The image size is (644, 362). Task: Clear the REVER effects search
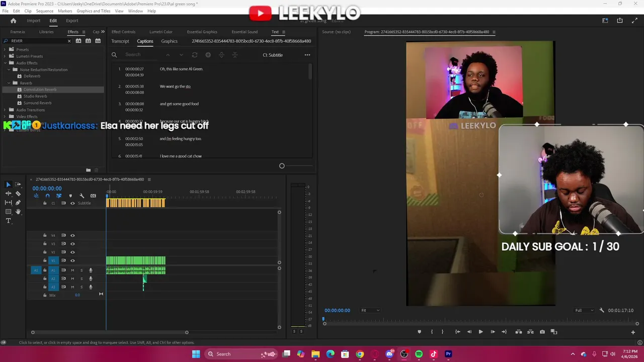pyautogui.click(x=69, y=41)
